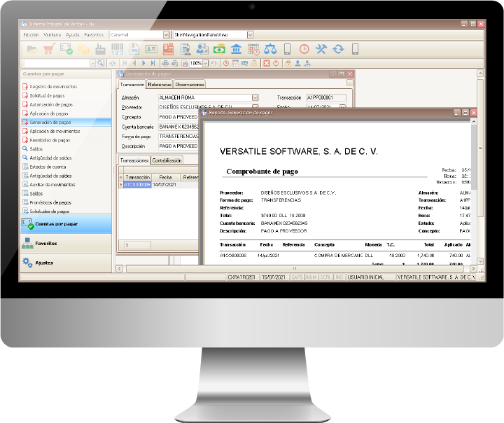Click the printer icon in small toolbar
This screenshot has height=423, width=504.
[165, 63]
